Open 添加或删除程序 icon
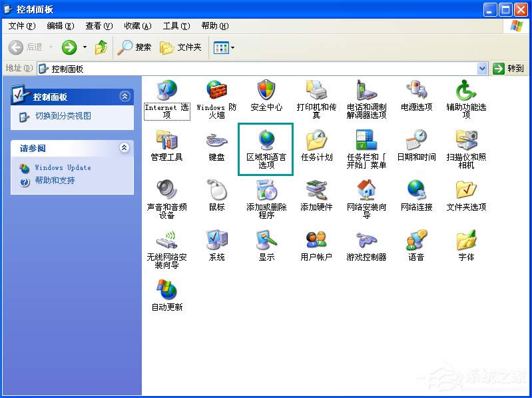The height and width of the screenshot is (398, 532). [266, 191]
